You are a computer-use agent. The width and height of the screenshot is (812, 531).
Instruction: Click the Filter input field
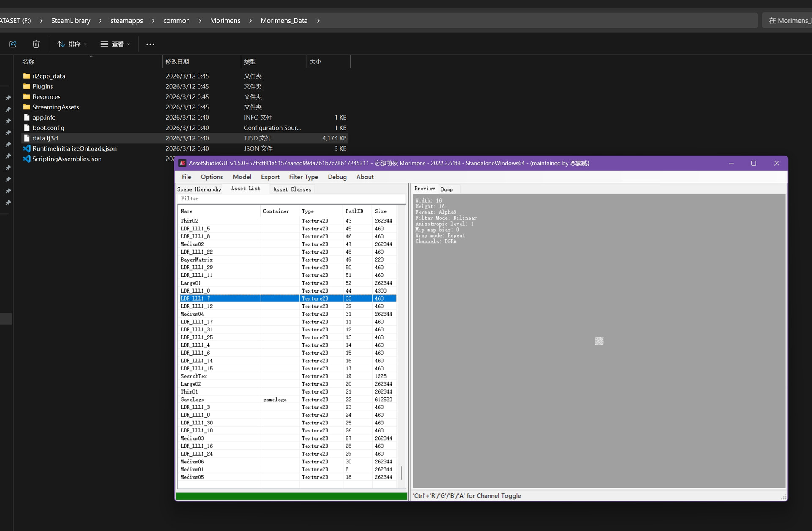(x=291, y=199)
